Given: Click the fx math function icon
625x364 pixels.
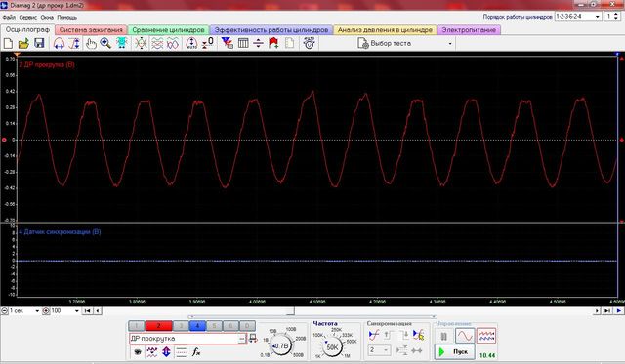Looking at the screenshot, I should click(x=196, y=351).
